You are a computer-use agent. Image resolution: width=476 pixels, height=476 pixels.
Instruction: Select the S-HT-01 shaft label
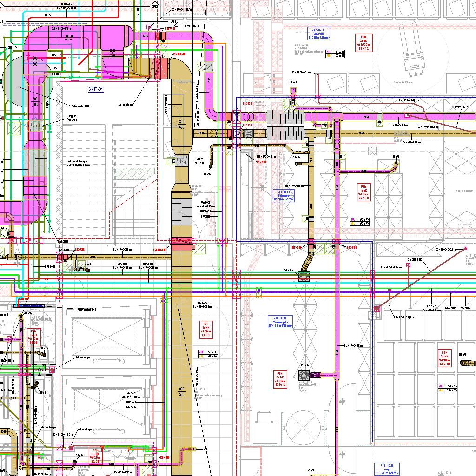coord(95,88)
